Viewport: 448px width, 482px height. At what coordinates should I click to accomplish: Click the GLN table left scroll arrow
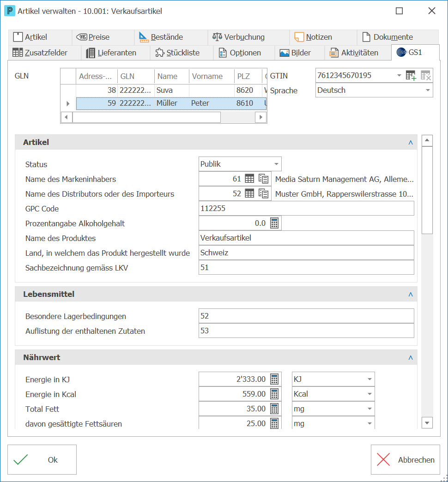[67, 117]
